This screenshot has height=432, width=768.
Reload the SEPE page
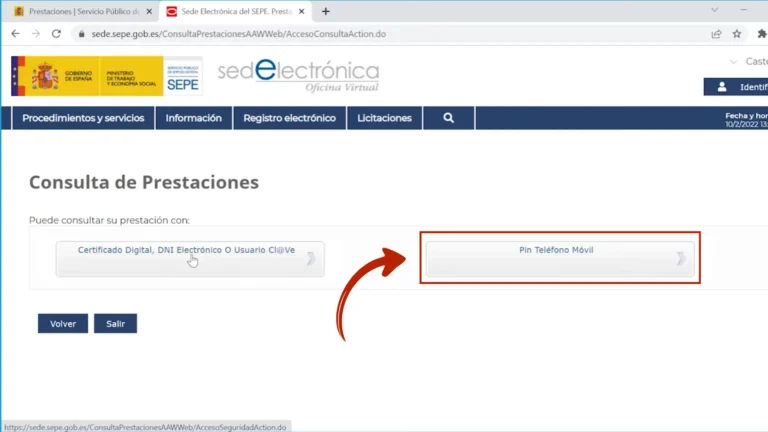click(x=56, y=34)
